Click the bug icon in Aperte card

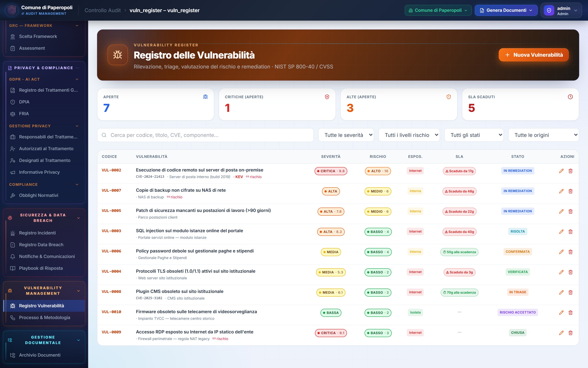pos(205,97)
